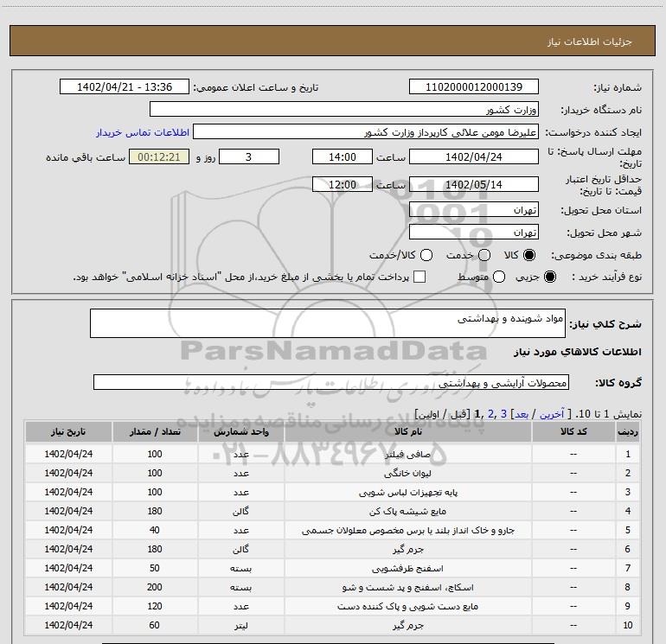666x644 pixels.
Task: Click the نام کالا column header
Action: (407, 431)
